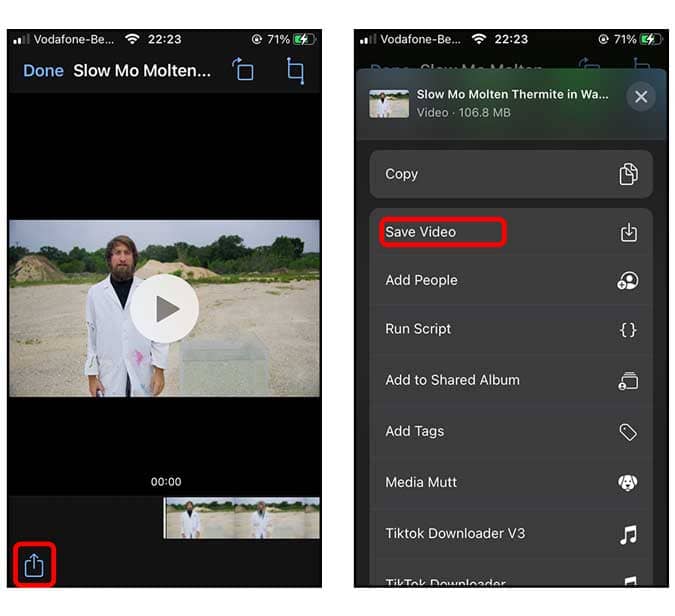Tap Wi-Fi icon in the left phone's status bar
The height and width of the screenshot is (616, 675).
[132, 39]
